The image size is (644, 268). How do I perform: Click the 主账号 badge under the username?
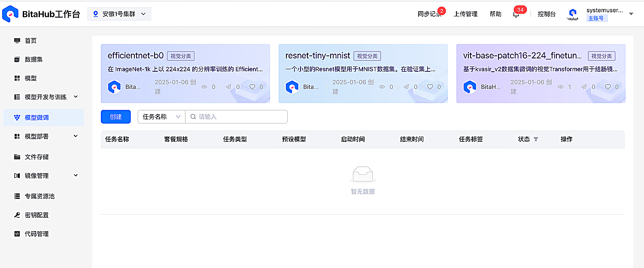tap(596, 18)
